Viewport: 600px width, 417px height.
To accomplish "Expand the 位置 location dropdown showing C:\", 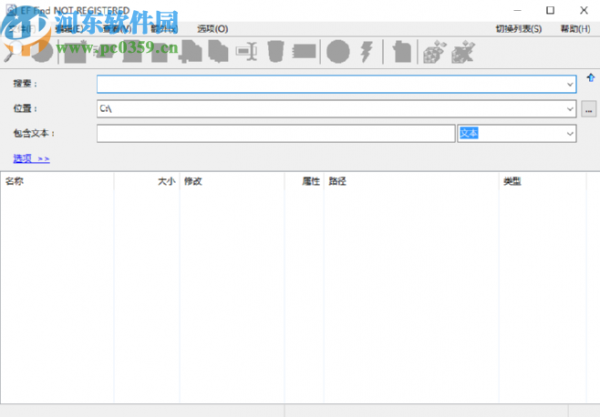I will 570,108.
